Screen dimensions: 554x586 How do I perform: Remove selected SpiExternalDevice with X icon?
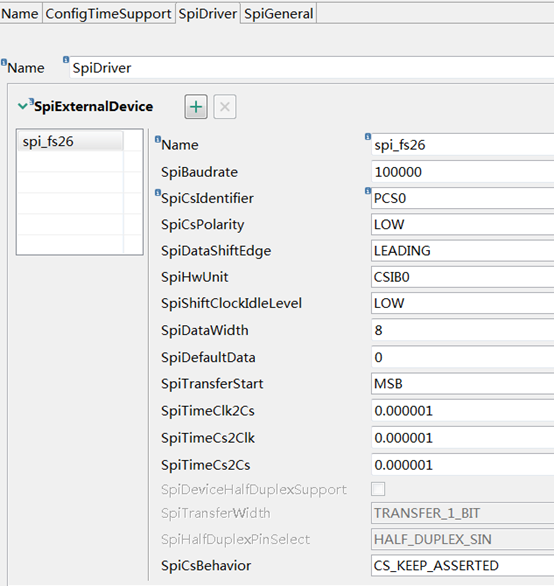click(x=225, y=107)
